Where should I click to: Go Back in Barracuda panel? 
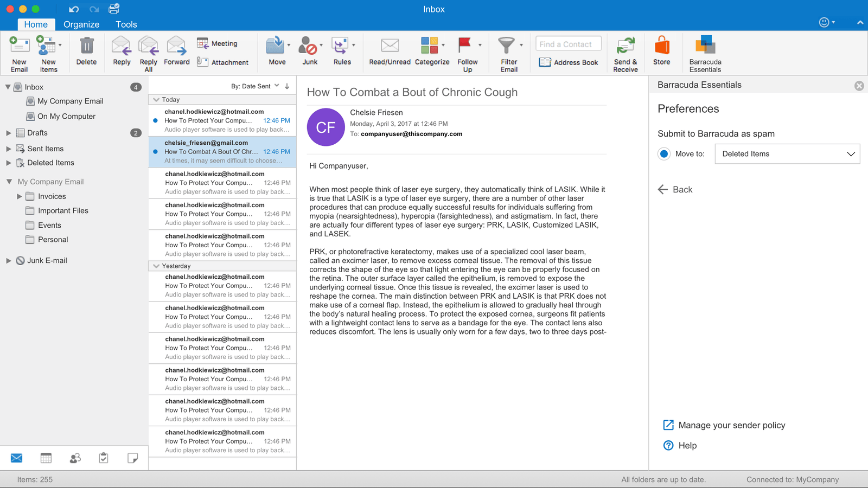(675, 190)
